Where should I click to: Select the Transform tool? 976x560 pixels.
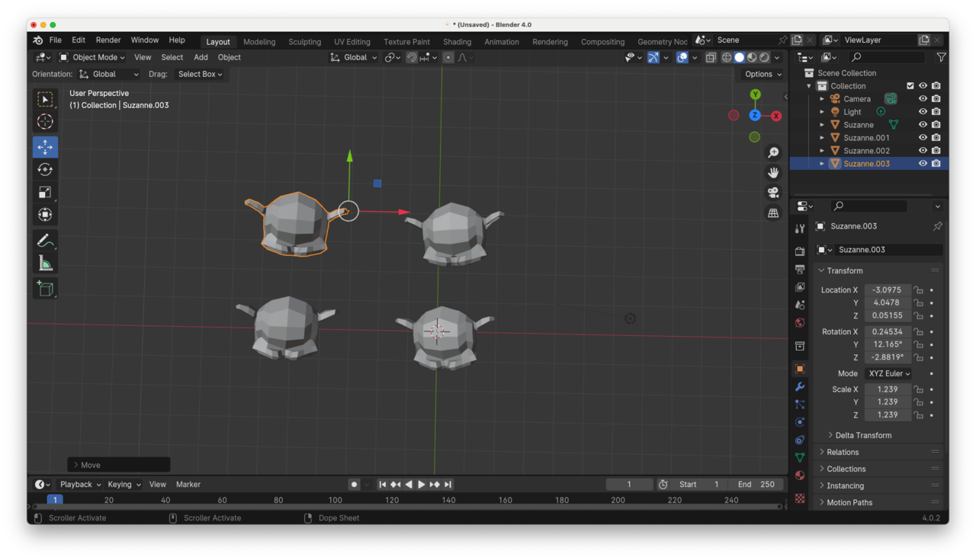(x=45, y=215)
